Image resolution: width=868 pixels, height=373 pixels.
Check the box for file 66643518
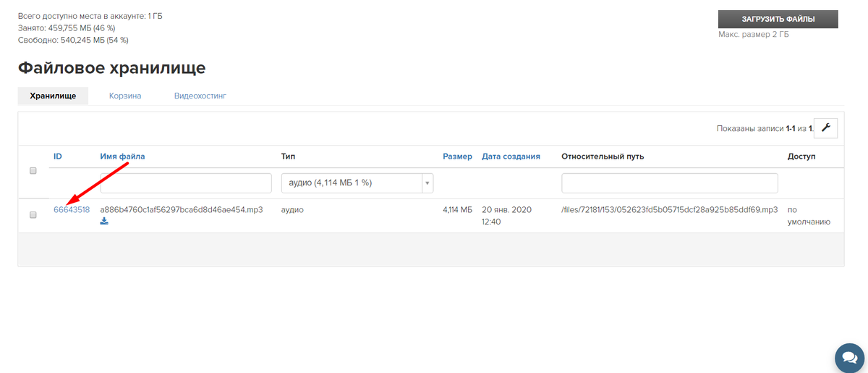[33, 215]
